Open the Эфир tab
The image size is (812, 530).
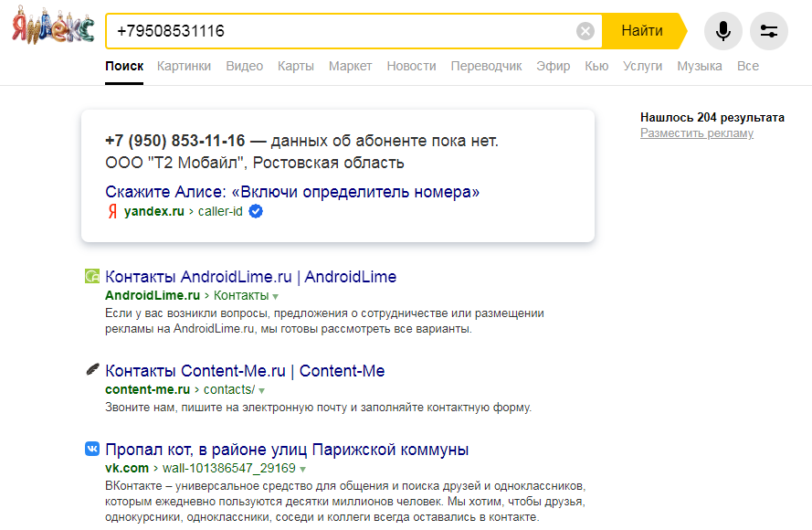[x=554, y=67]
